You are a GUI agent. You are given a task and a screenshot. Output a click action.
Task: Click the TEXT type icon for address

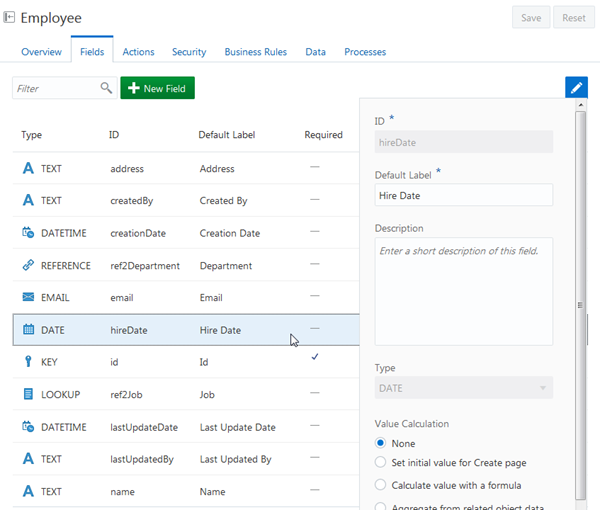(x=28, y=168)
